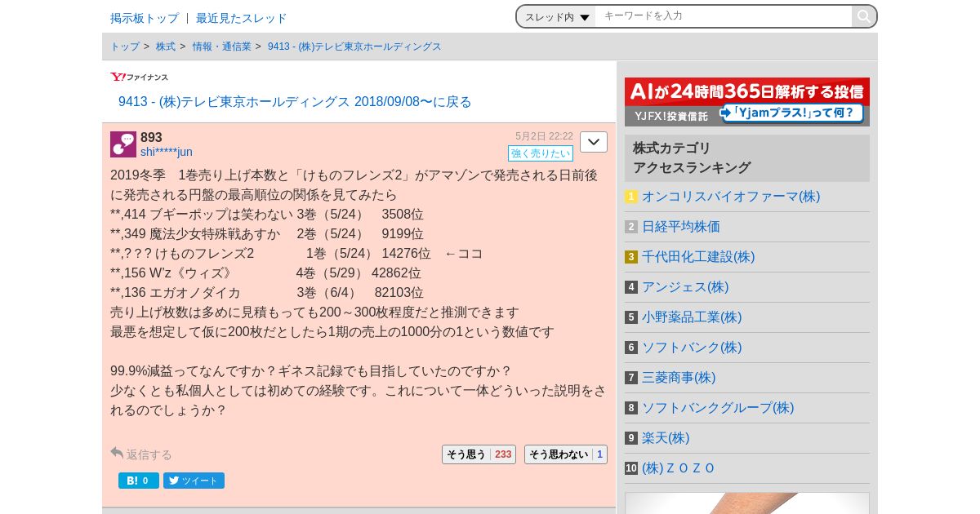Open the スレッド内 search scope dropdown
980x514 pixels.
[x=557, y=16]
